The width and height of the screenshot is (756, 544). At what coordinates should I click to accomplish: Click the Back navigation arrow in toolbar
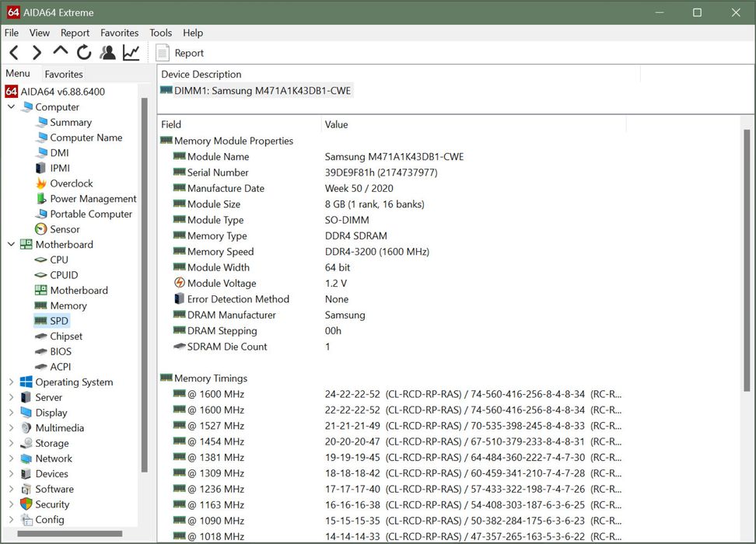click(x=14, y=53)
